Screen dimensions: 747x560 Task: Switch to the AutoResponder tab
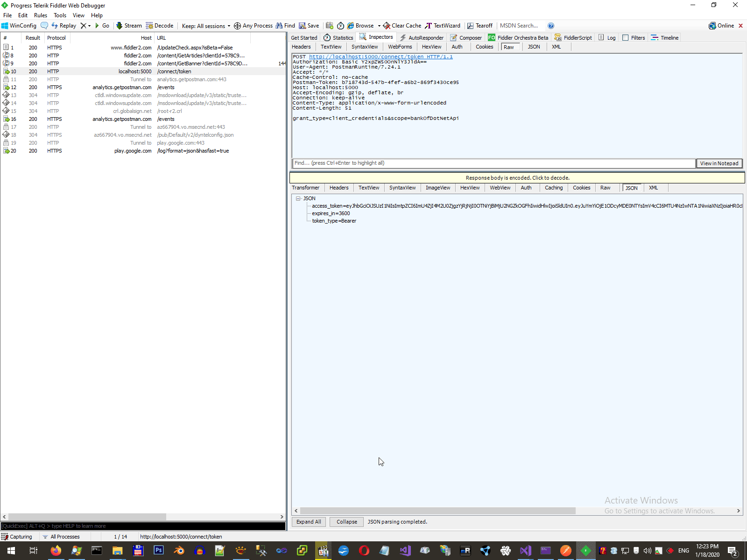coord(422,38)
